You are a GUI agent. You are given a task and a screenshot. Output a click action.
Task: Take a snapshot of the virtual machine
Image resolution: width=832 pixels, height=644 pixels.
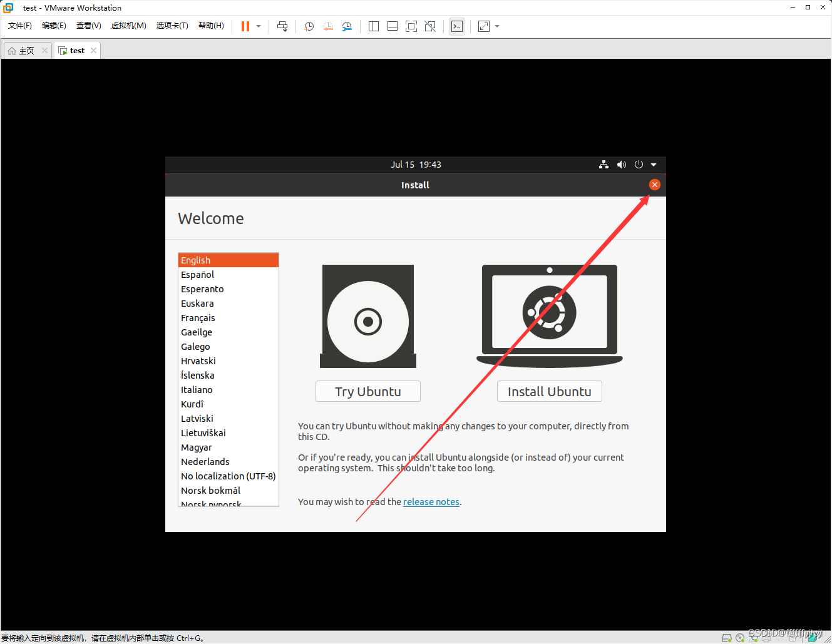[x=309, y=26]
